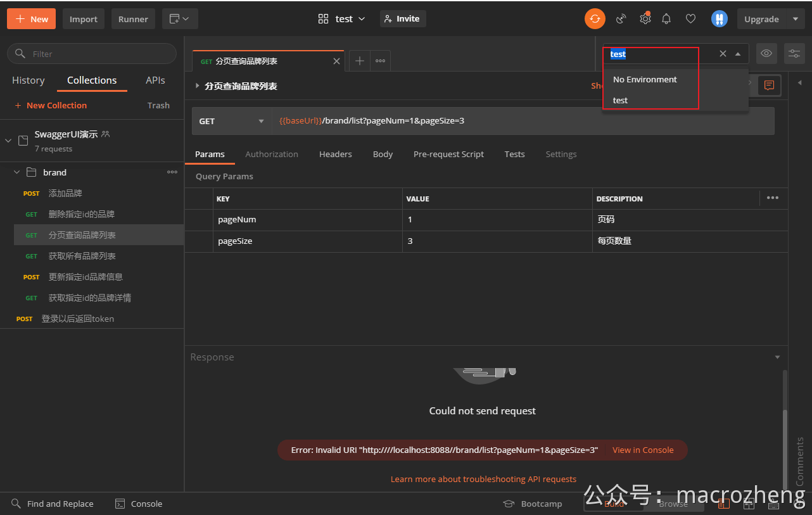The image size is (812, 515).
Task: Open the GET 获取所有品牌列表 request
Action: (99, 256)
